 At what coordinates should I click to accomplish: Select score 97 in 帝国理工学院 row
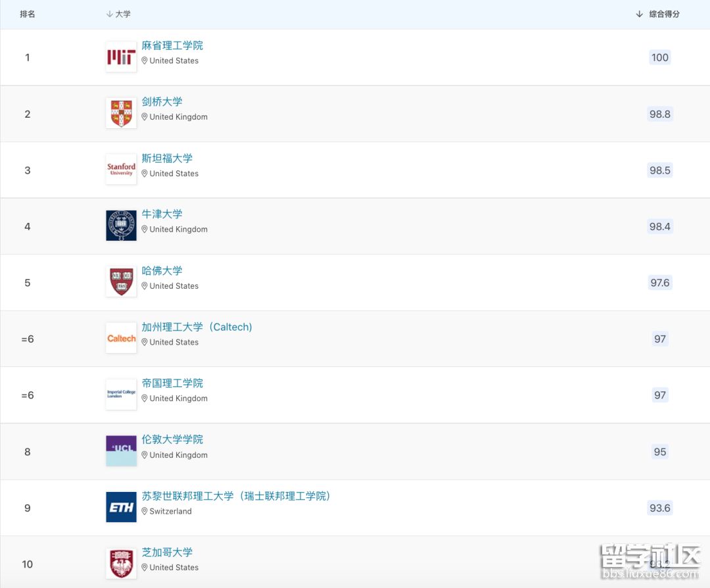point(660,395)
